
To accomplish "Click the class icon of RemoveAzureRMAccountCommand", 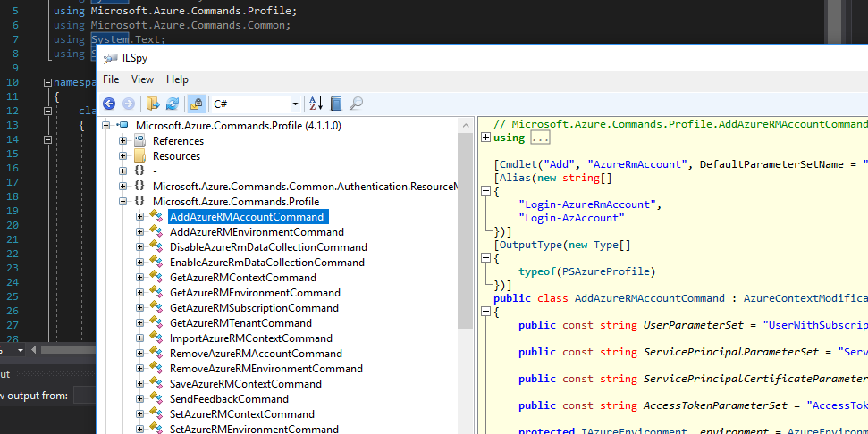I will pyautogui.click(x=156, y=354).
